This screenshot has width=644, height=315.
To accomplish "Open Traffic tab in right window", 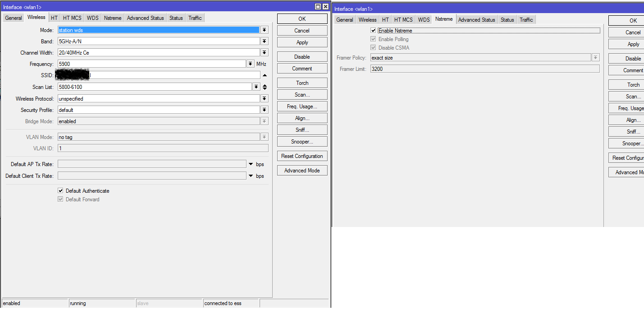I will [x=526, y=20].
